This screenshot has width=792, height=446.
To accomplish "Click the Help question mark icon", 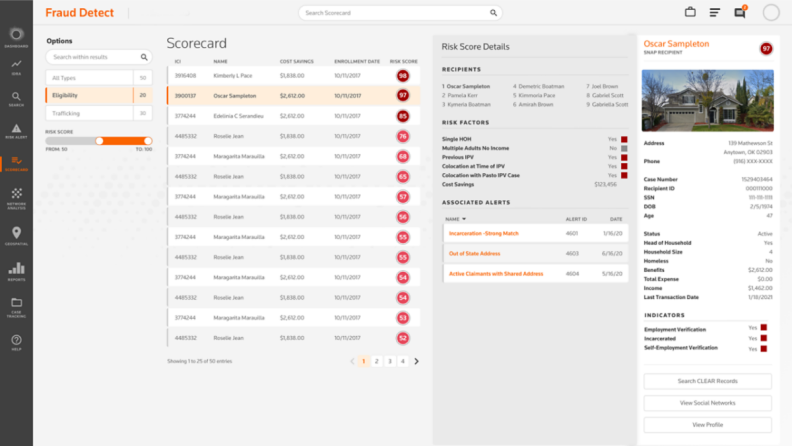I will click(x=16, y=340).
